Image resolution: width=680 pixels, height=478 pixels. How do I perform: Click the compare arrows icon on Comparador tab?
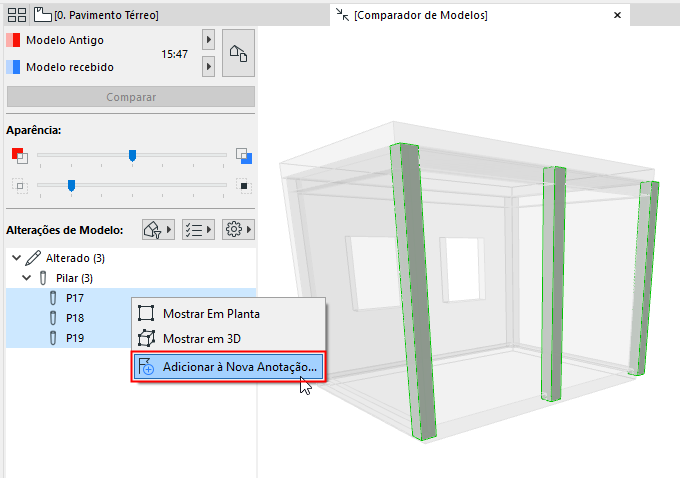pos(343,15)
